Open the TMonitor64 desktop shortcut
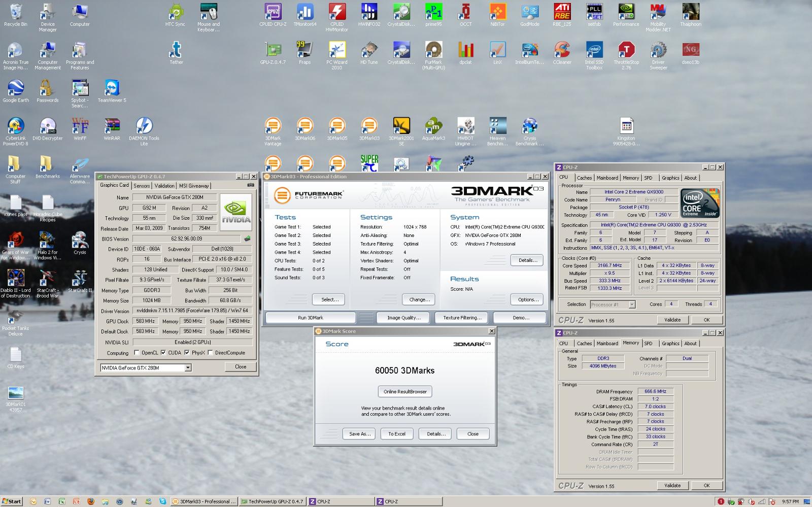This screenshot has width=812, height=507. 305,15
